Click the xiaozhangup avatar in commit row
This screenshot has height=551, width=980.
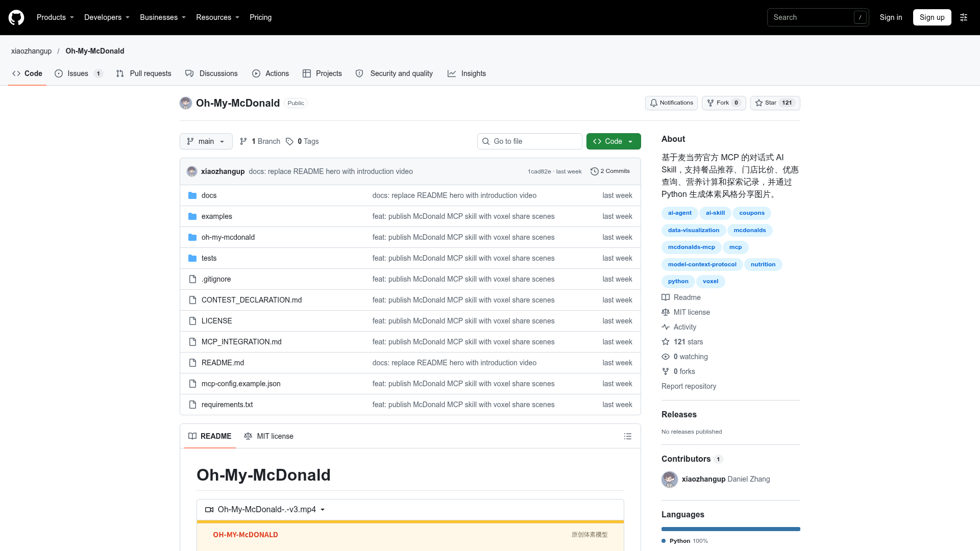pos(192,171)
